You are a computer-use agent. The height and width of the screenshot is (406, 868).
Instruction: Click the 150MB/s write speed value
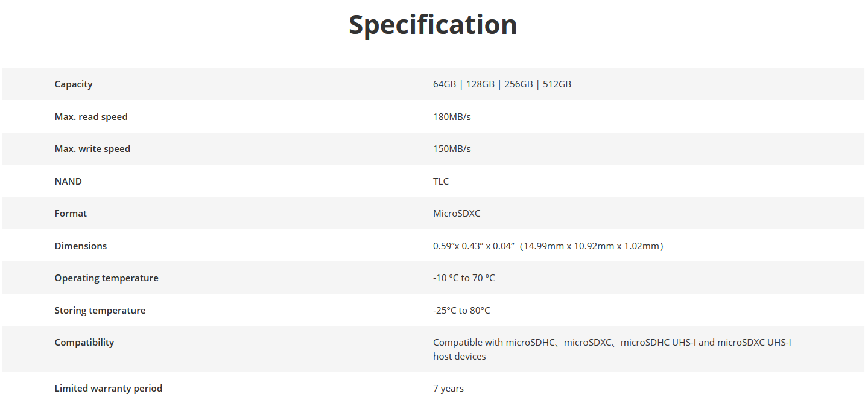[452, 149]
